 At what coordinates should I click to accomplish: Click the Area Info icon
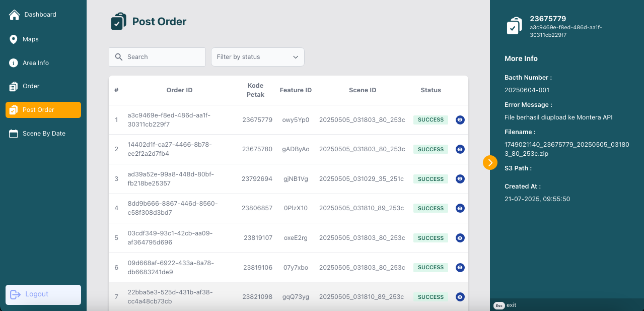[14, 63]
